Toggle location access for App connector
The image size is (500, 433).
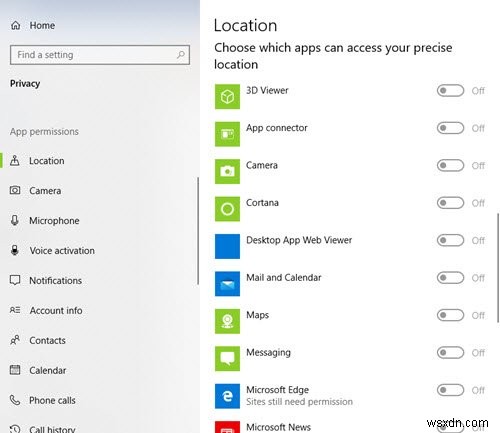[x=450, y=128]
